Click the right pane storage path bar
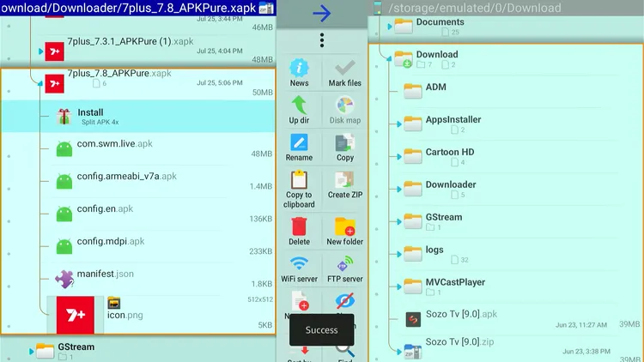This screenshot has height=362, width=644. coord(506,8)
